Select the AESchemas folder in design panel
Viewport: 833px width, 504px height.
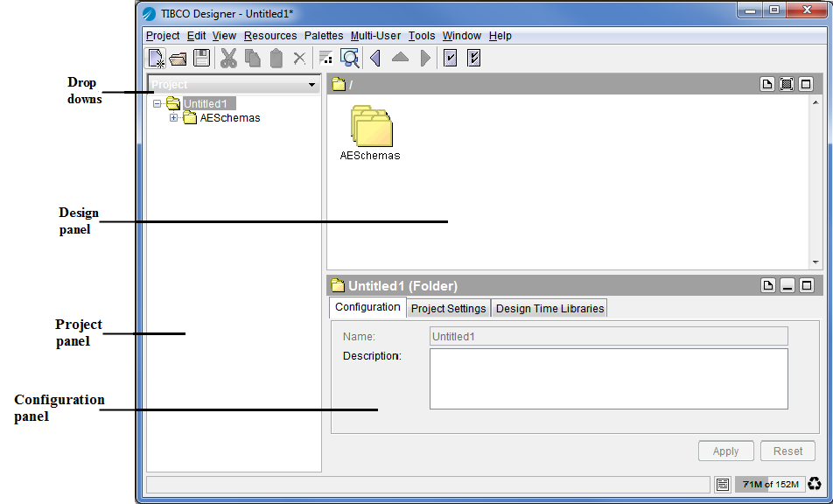tap(371, 133)
